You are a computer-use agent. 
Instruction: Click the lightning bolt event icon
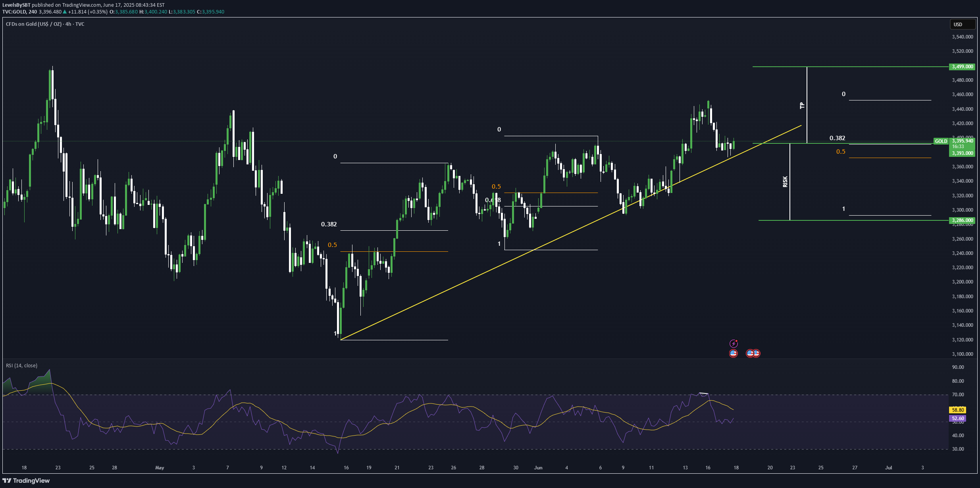[x=734, y=343]
